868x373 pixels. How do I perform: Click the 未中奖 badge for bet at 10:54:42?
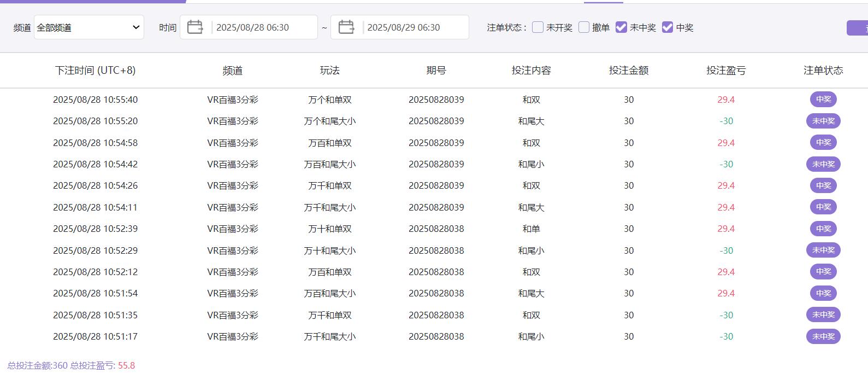click(x=823, y=164)
